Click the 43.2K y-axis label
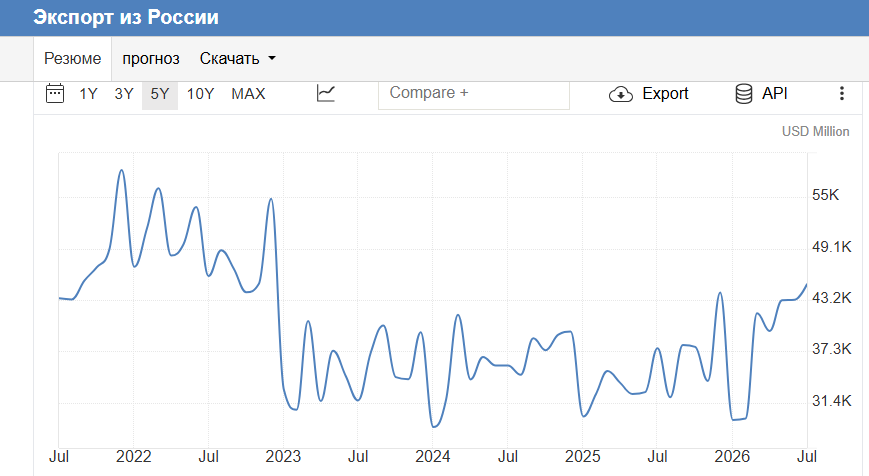 pyautogui.click(x=831, y=298)
